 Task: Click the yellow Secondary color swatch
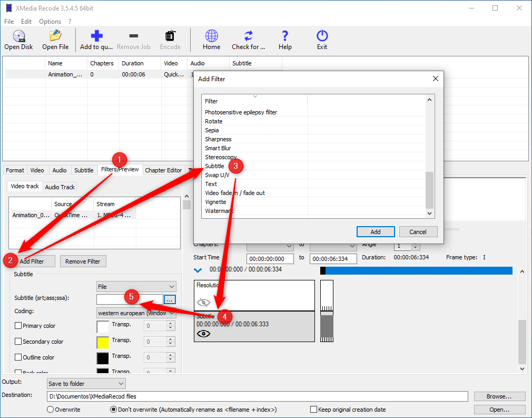(103, 343)
